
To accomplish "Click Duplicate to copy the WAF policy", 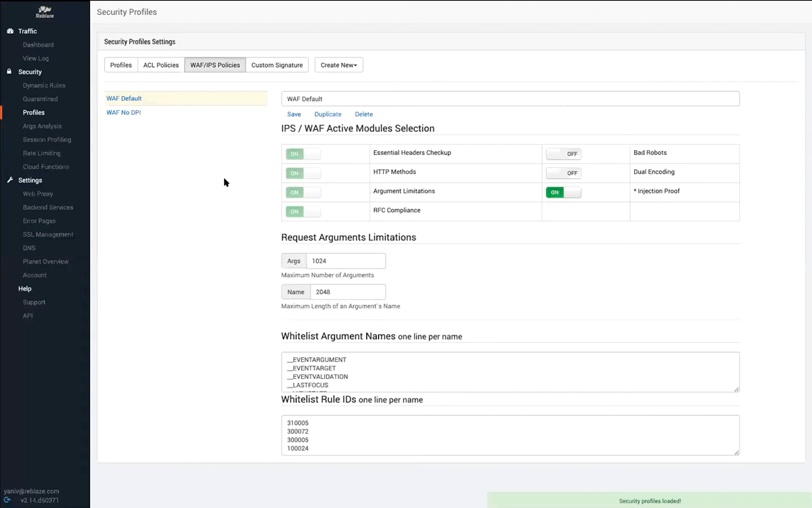I will coord(328,114).
